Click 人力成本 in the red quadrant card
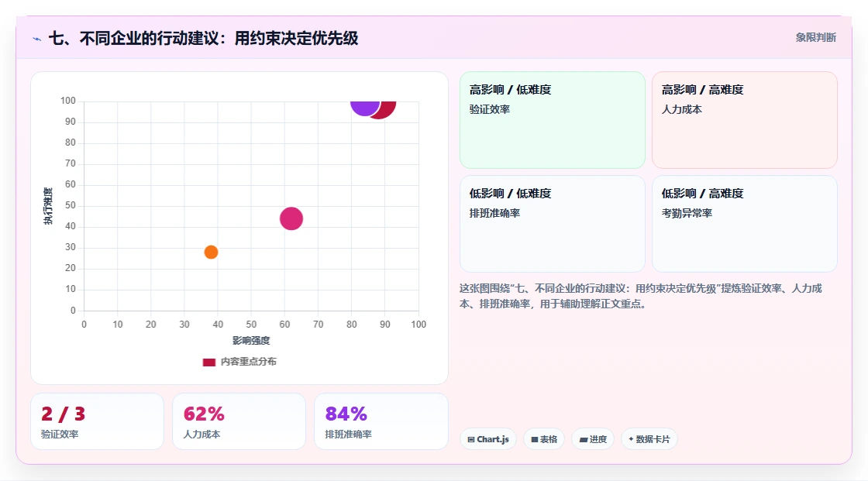 tap(681, 109)
